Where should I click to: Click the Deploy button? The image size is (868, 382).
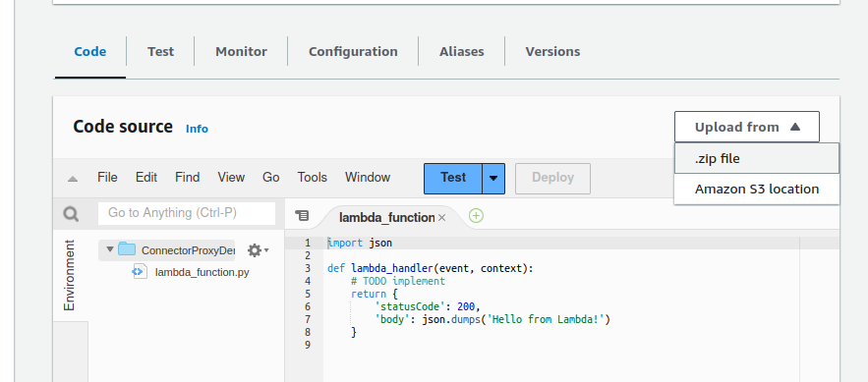tap(552, 179)
